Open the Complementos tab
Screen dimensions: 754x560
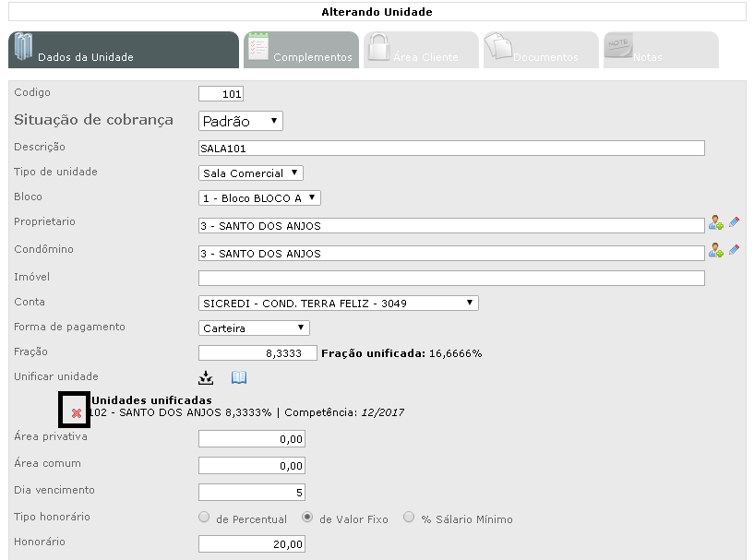click(302, 50)
